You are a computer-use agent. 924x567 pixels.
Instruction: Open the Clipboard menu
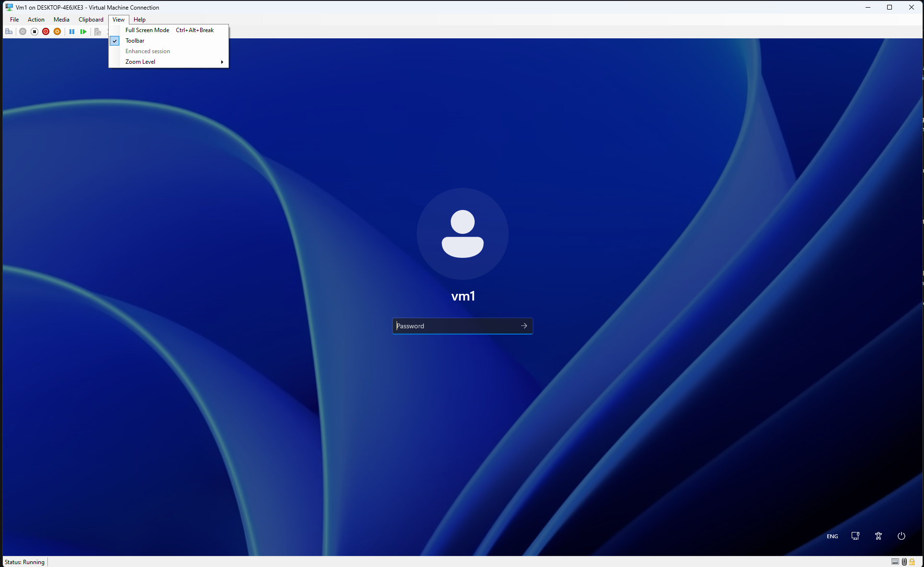91,20
